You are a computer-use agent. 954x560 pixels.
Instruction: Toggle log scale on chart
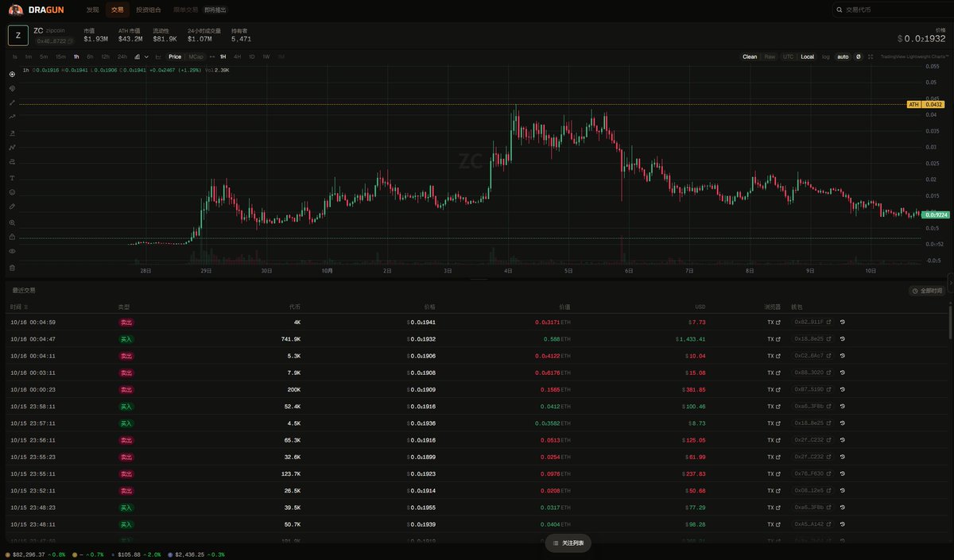826,57
